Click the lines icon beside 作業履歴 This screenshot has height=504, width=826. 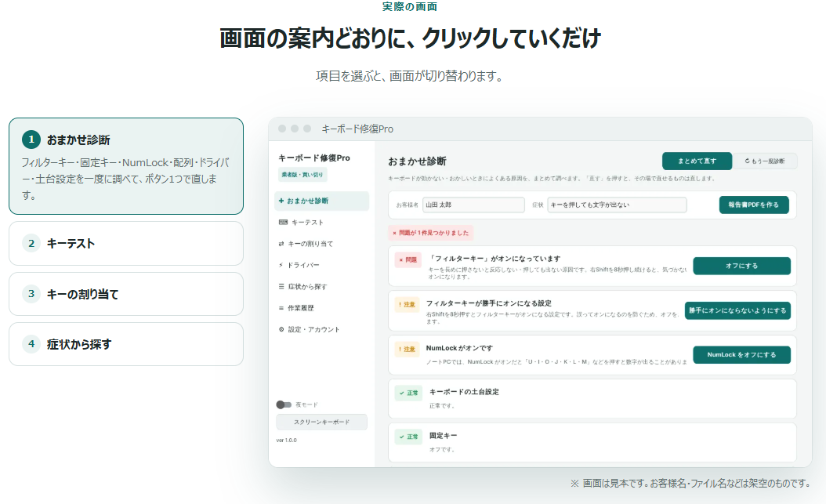281,308
